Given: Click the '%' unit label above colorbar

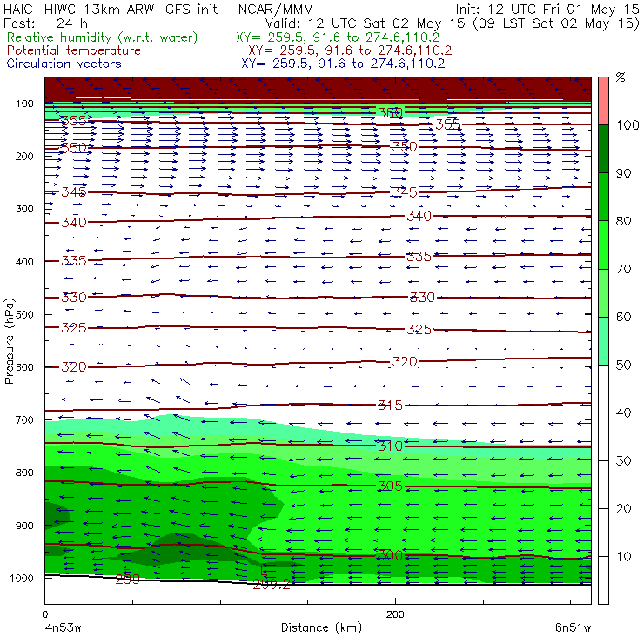Looking at the screenshot, I should [x=621, y=77].
